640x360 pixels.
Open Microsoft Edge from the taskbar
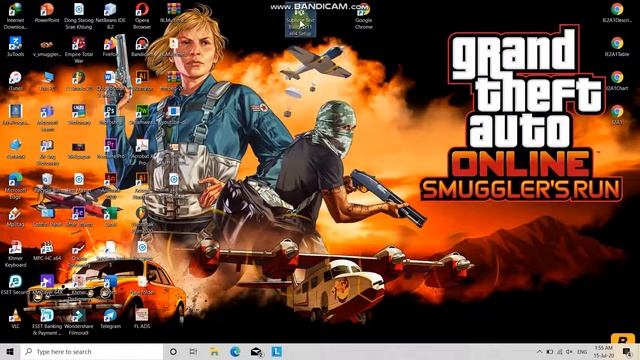[235, 351]
